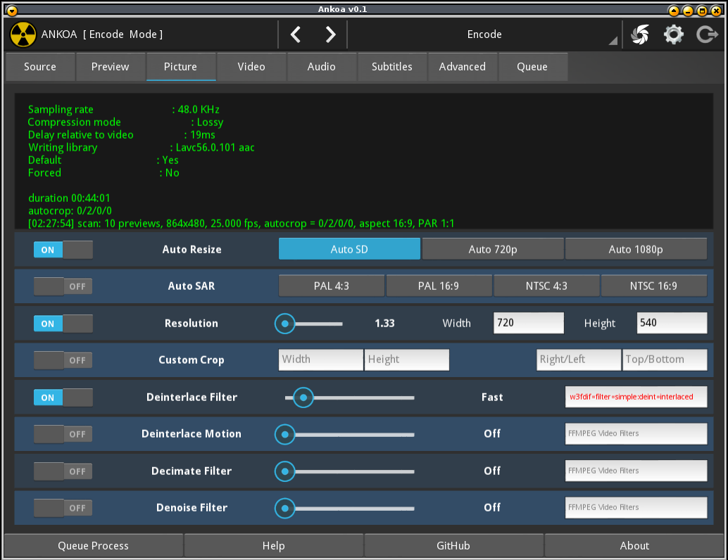Click the radioactive ANKOA logo icon
Screen dimensions: 728x560
[x=23, y=34]
